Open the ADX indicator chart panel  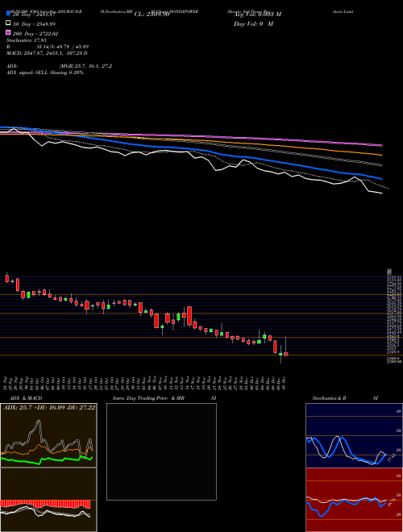click(48, 435)
